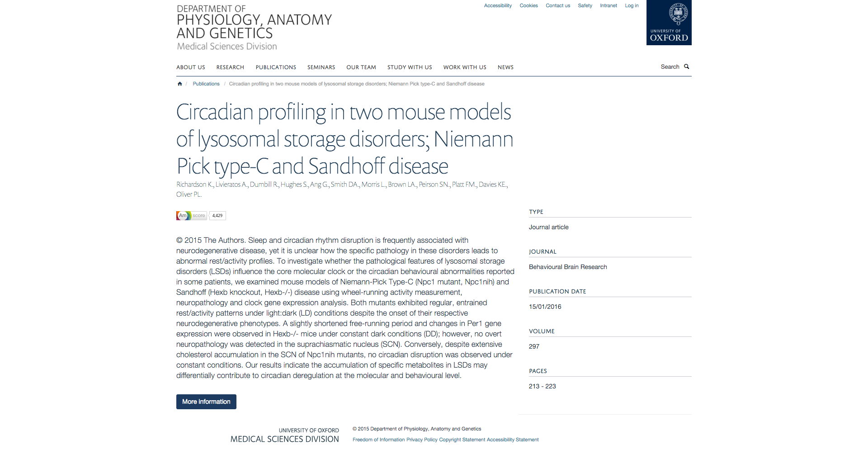Open Publications breadcrumb link
Image resolution: width=868 pixels, height=454 pixels.
coord(206,84)
